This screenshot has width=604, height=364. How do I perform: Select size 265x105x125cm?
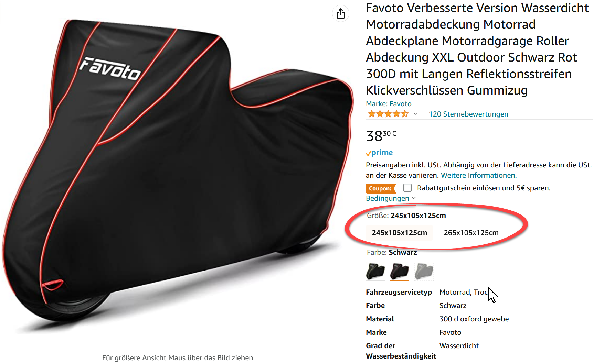coord(471,233)
